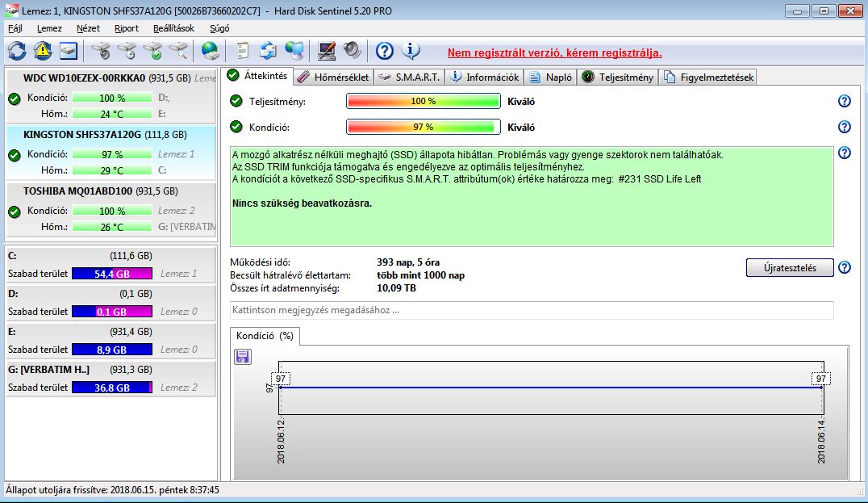Click help icon next to Újratesztelés button
Screen dimensions: 868x503
coord(844,267)
